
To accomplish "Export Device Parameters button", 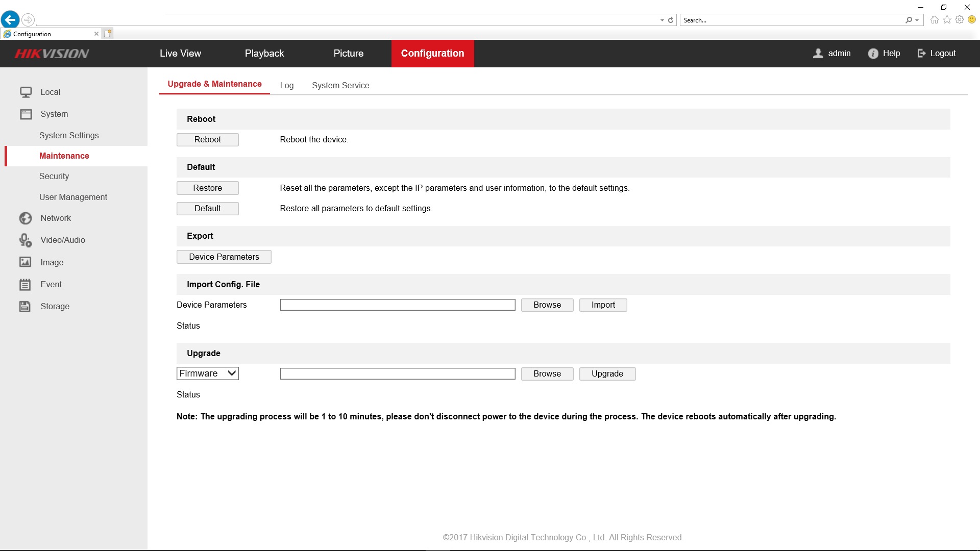I will tap(224, 257).
